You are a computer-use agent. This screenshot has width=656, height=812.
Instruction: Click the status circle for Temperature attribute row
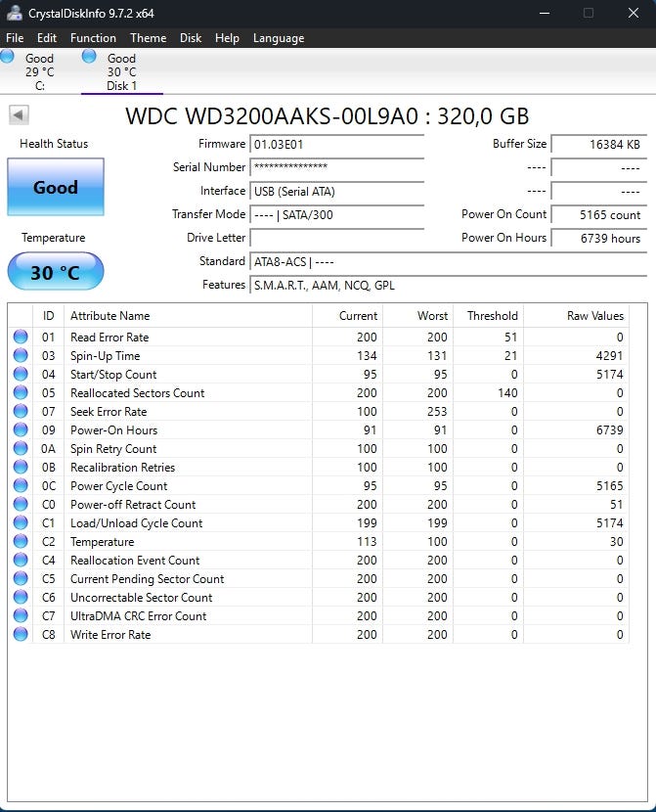pyautogui.click(x=21, y=542)
